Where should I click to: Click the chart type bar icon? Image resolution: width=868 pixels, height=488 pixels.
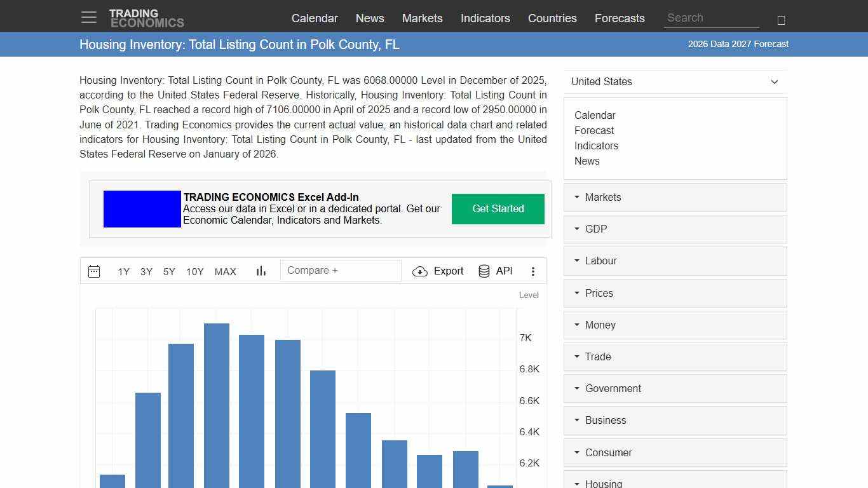tap(261, 271)
